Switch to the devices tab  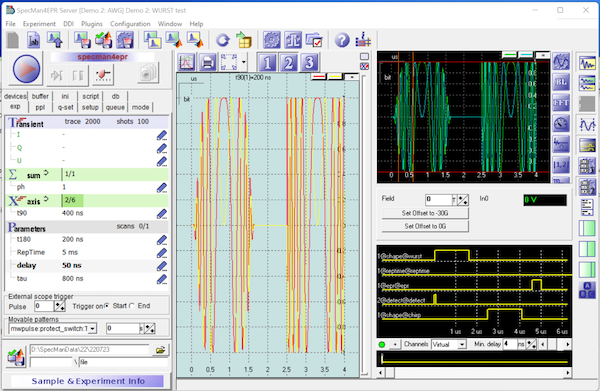pos(15,96)
